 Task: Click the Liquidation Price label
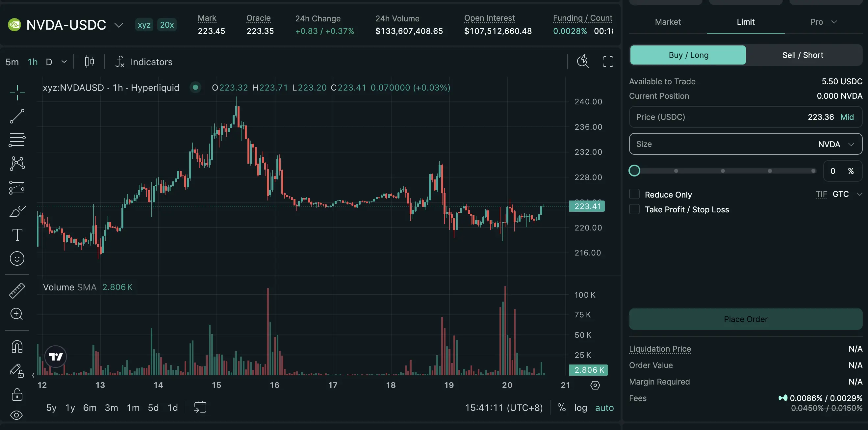coord(660,349)
